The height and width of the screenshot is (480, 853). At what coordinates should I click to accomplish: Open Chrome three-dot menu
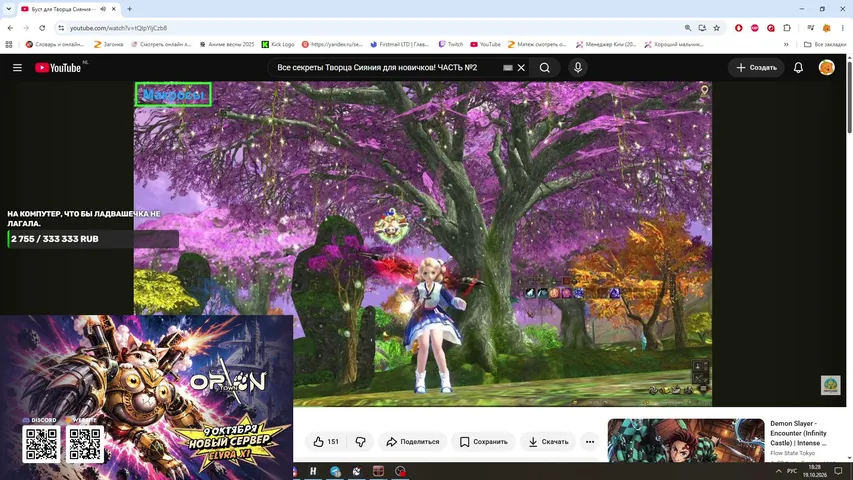pos(843,28)
